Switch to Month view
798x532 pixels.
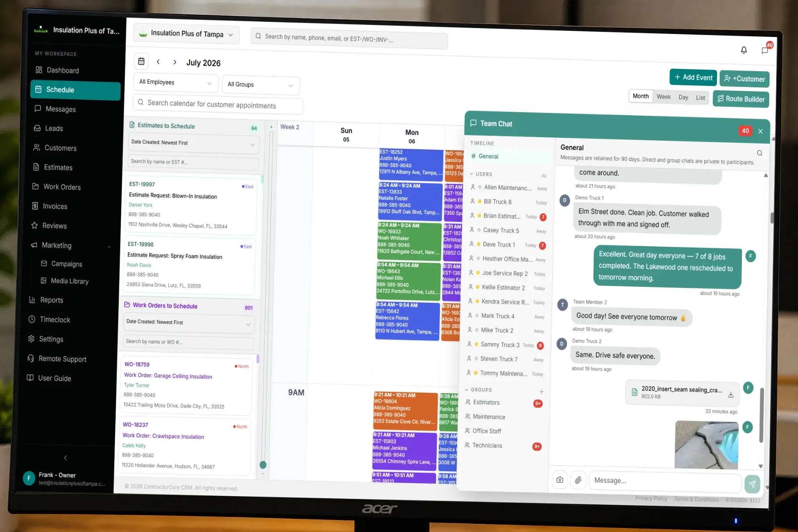[641, 96]
